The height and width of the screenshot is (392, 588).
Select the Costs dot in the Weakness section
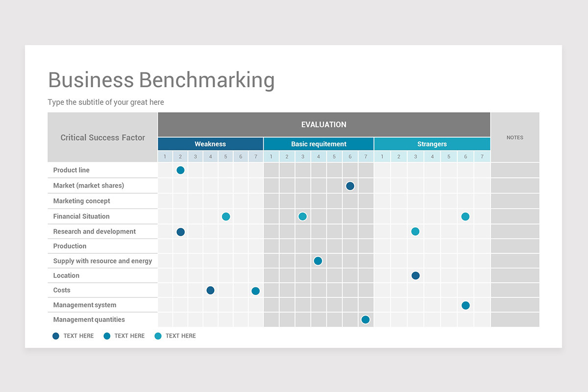click(210, 290)
